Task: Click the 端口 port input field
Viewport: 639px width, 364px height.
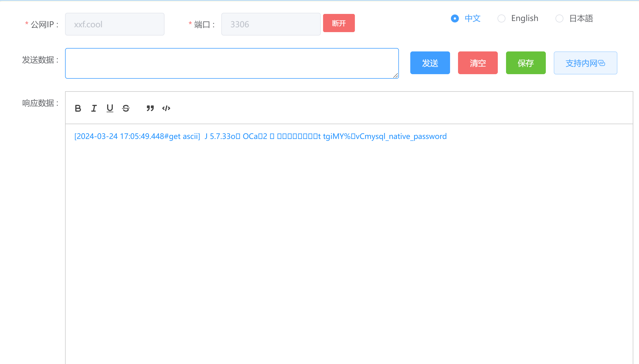Action: point(271,24)
